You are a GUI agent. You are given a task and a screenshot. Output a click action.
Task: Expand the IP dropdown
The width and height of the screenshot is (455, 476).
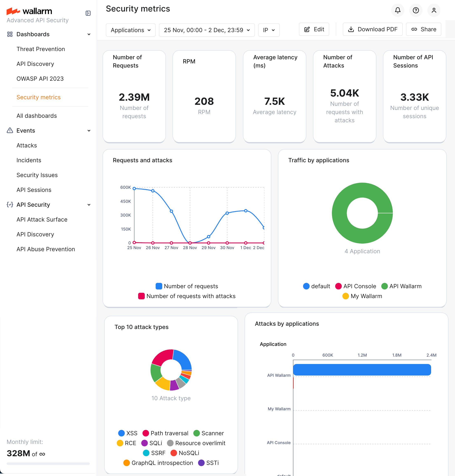[269, 30]
